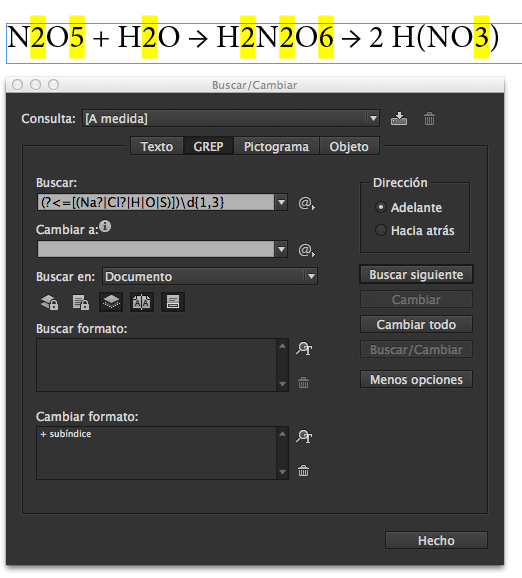
Task: Toggle include hidden layers icon
Action: pos(111,302)
